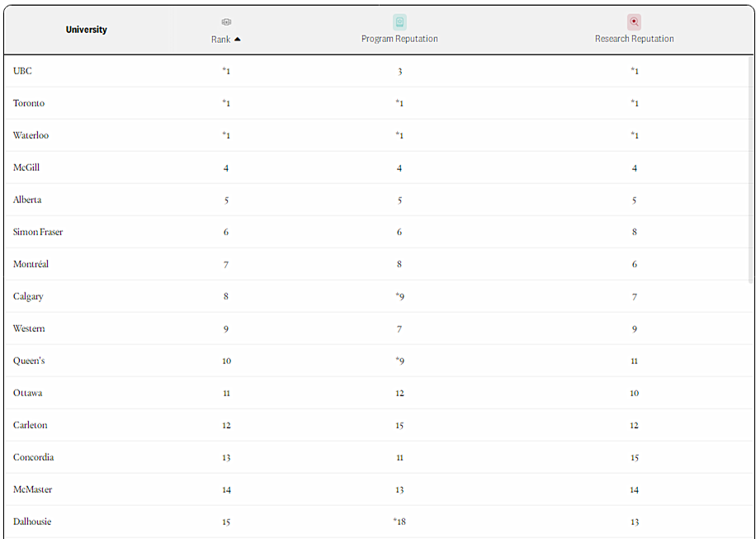Click the Rank column medal icon
The height and width of the screenshot is (539, 756).
click(226, 22)
